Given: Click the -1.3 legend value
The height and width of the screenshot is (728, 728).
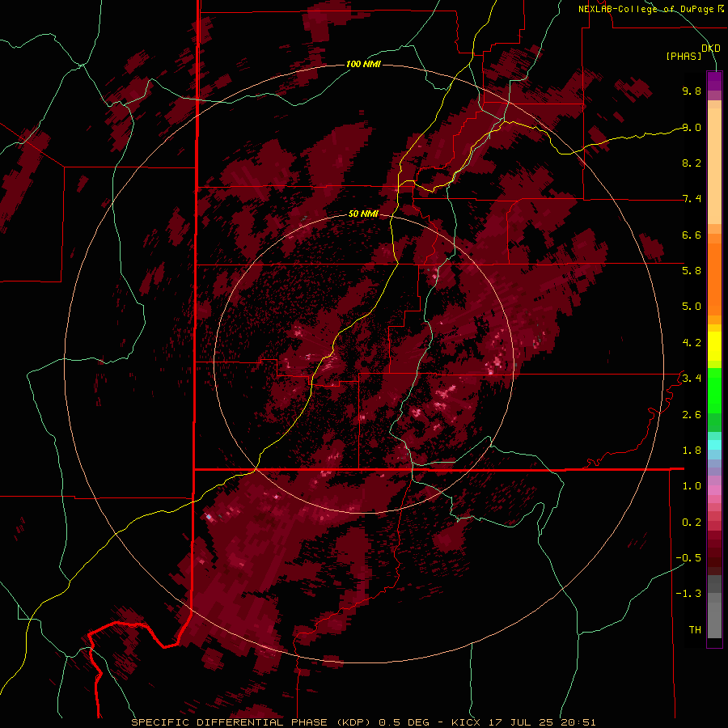Looking at the screenshot, I should pyautogui.click(x=688, y=594).
